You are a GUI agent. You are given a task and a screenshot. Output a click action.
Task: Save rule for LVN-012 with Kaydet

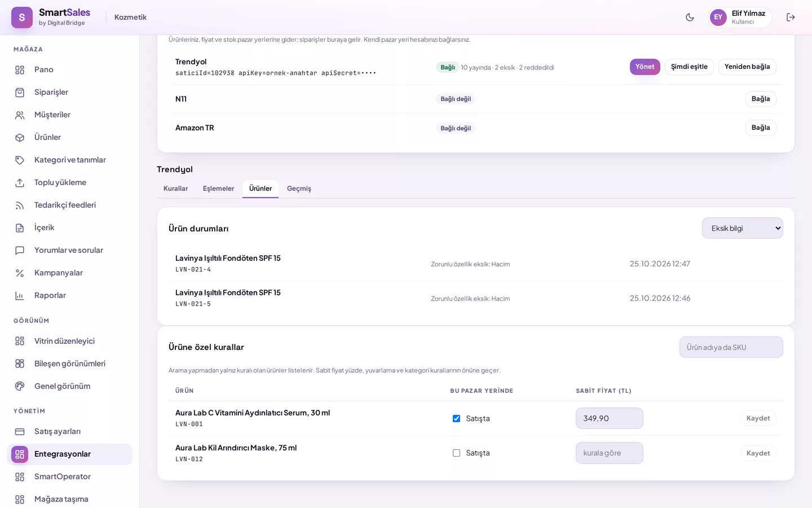click(758, 453)
